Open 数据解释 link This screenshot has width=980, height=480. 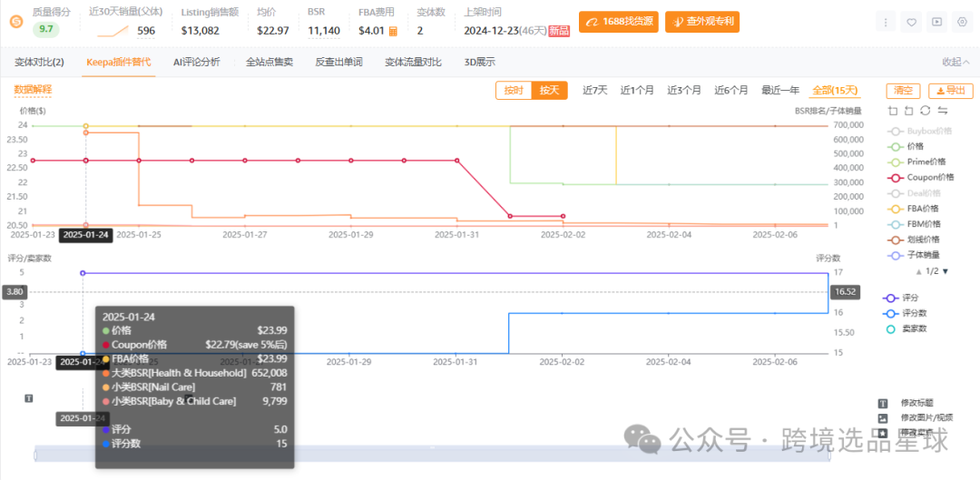(33, 90)
